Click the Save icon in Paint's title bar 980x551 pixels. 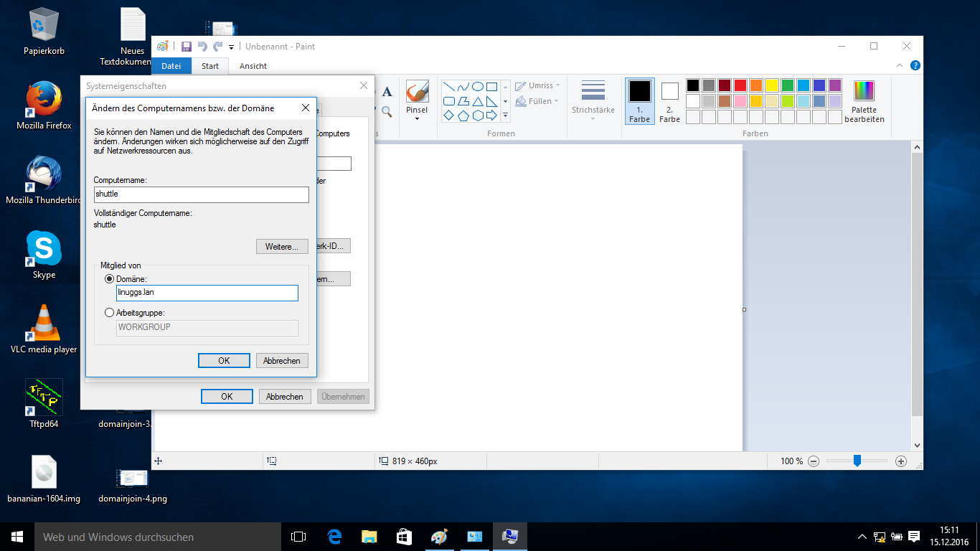186,47
